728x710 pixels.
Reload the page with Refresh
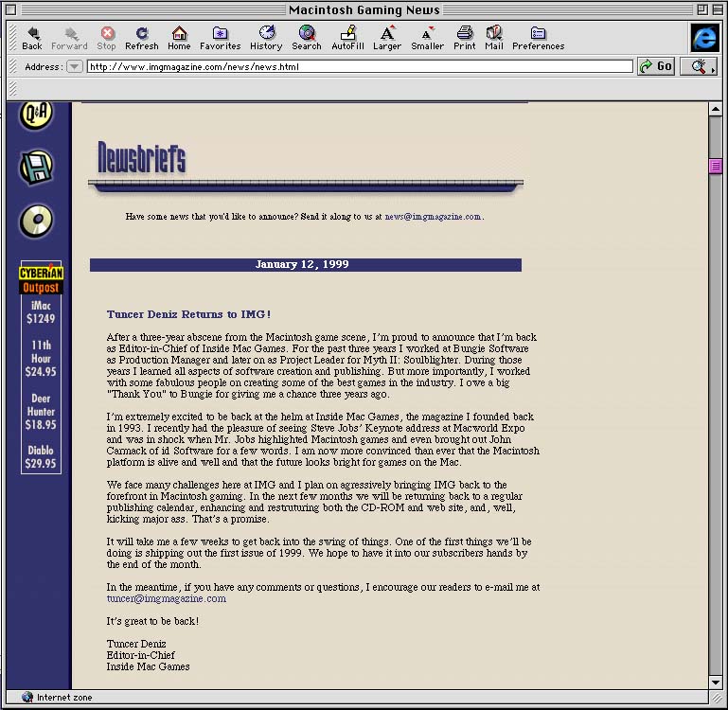click(142, 38)
